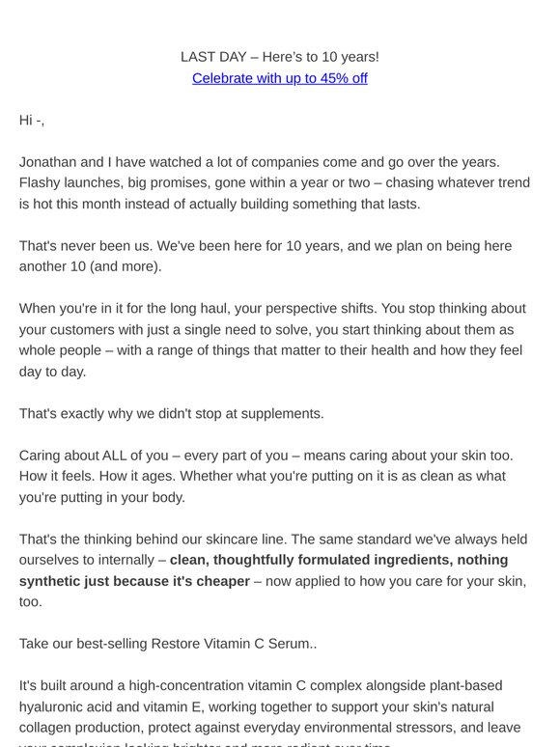Click the text 'another 10 (and more).'
This screenshot has height=747, width=560.
click(91, 266)
